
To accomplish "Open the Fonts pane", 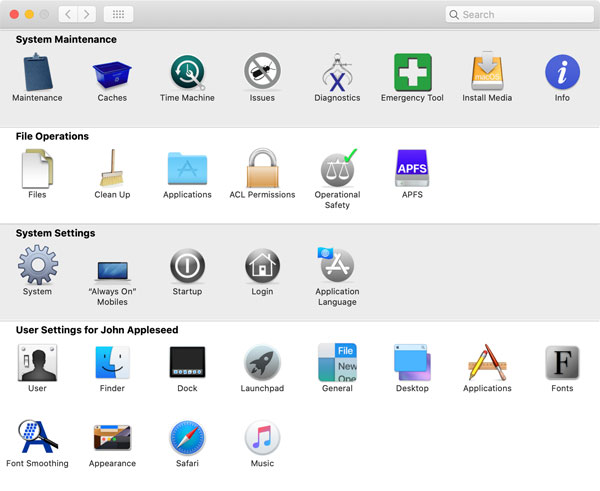I will tap(562, 362).
